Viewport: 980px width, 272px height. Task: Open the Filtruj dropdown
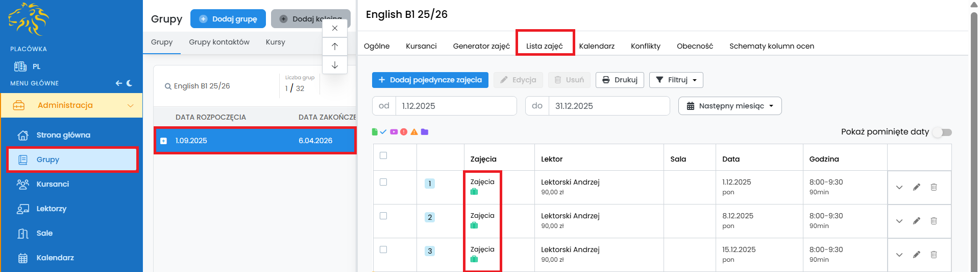pos(676,80)
